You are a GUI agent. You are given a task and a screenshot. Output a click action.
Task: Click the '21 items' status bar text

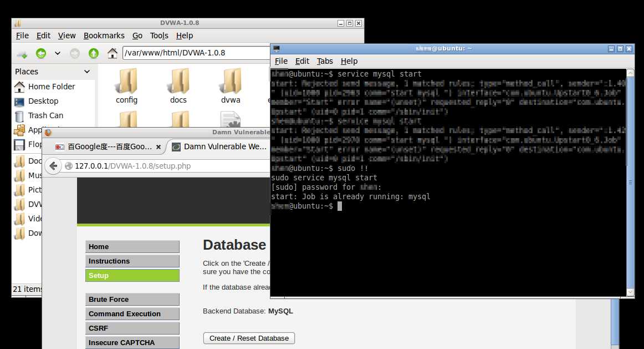click(x=27, y=290)
